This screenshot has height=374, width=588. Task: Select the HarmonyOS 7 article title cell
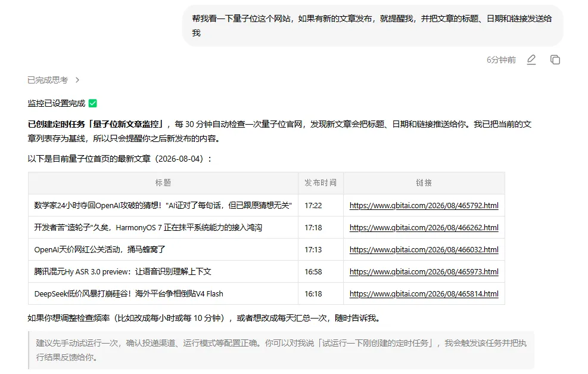pos(163,227)
